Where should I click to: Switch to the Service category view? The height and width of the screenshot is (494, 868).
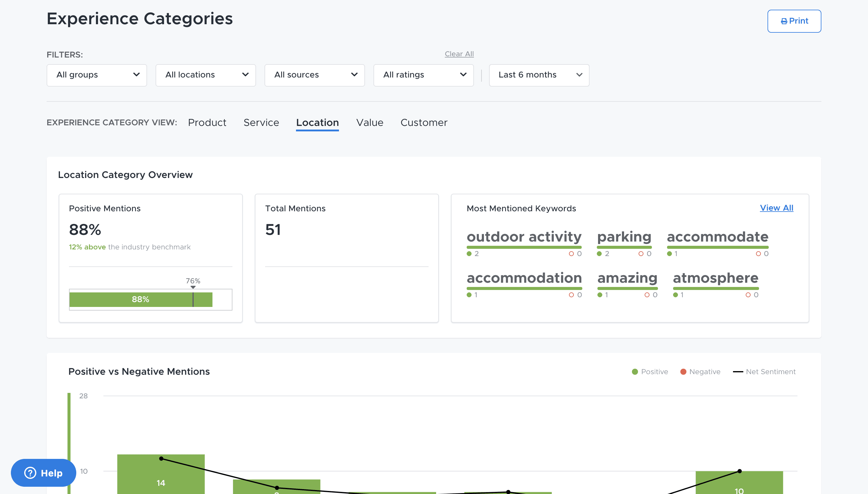261,123
